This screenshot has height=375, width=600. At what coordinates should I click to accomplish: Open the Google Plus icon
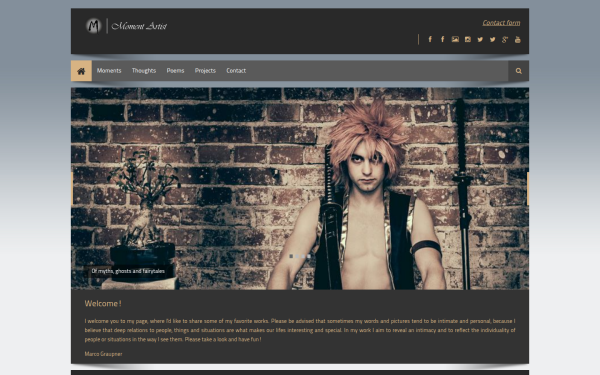tap(505, 39)
